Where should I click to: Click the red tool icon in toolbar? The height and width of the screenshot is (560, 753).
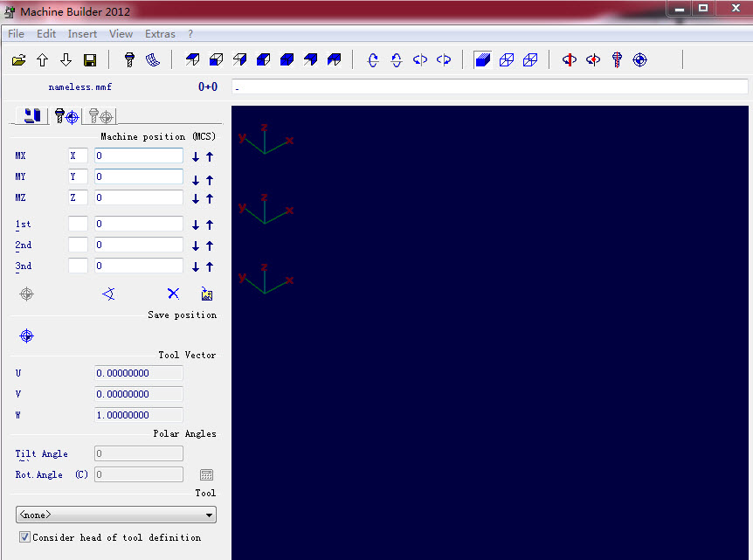tap(617, 60)
